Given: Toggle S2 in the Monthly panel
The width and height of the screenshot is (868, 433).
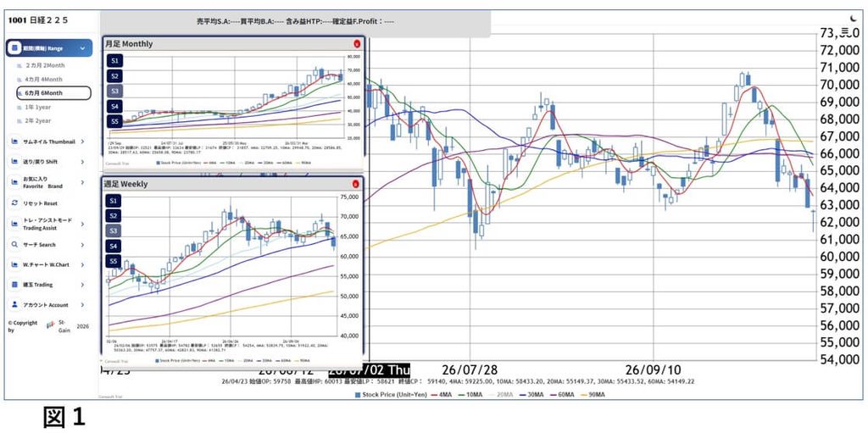Looking at the screenshot, I should pos(114,76).
